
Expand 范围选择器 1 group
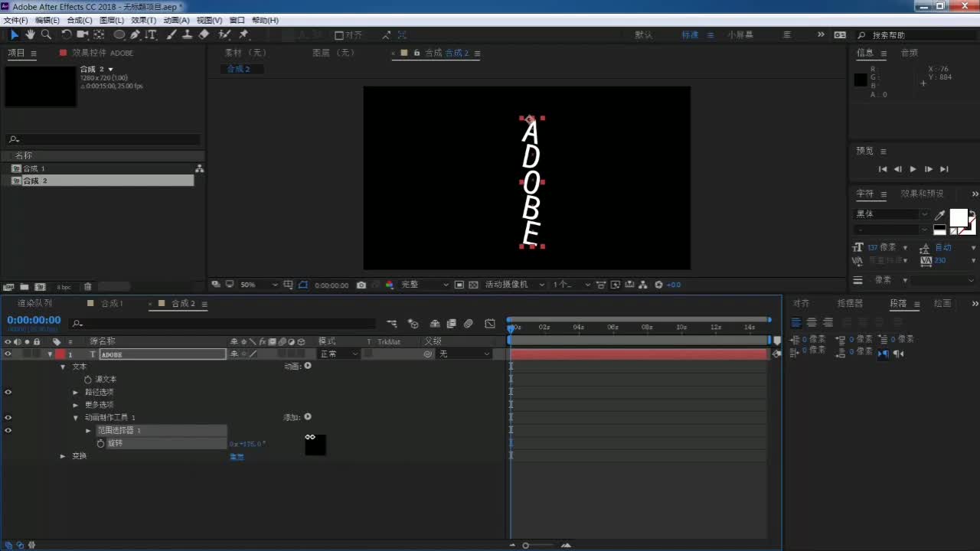coord(88,430)
